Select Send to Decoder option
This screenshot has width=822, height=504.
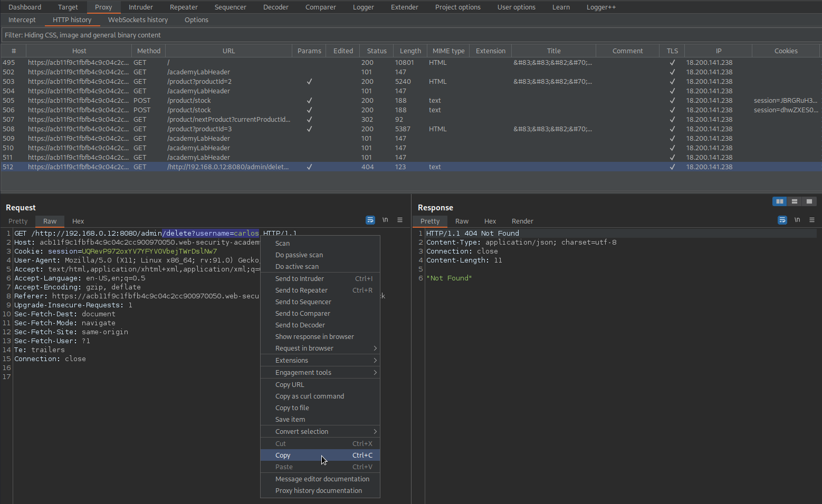(x=320, y=325)
